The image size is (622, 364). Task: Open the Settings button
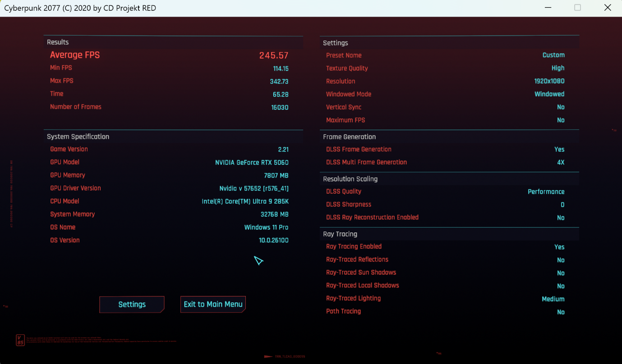point(132,305)
